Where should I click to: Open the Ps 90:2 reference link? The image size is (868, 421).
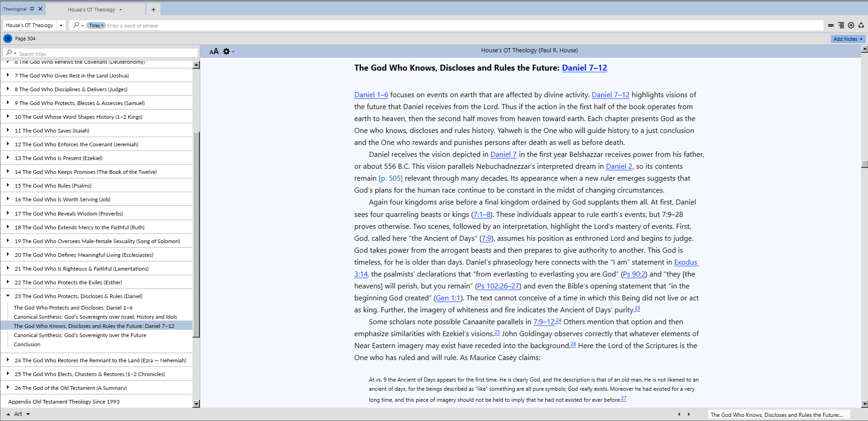tap(634, 274)
